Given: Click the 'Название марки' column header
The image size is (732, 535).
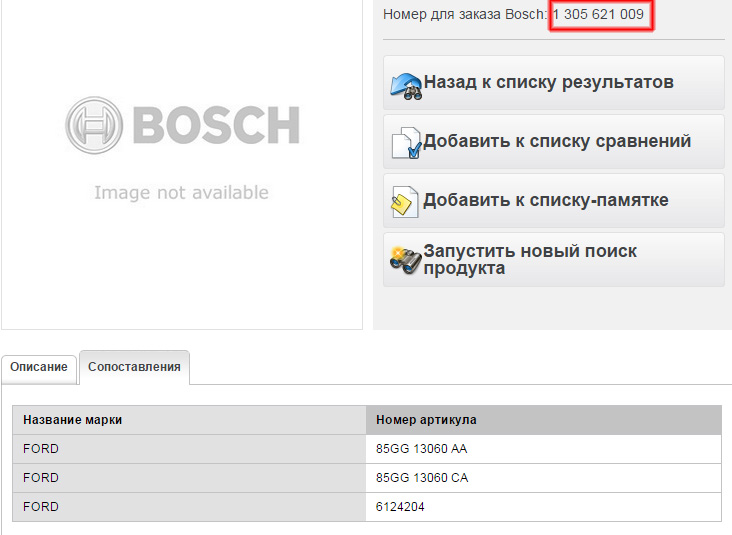Looking at the screenshot, I should click(189, 420).
